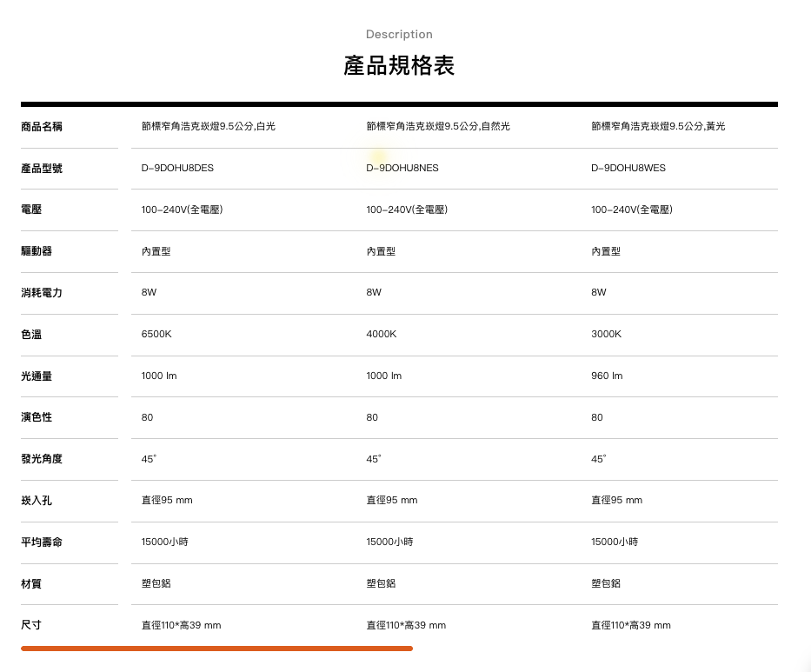Click the 產品型號 row header
The height and width of the screenshot is (672, 811).
42,168
